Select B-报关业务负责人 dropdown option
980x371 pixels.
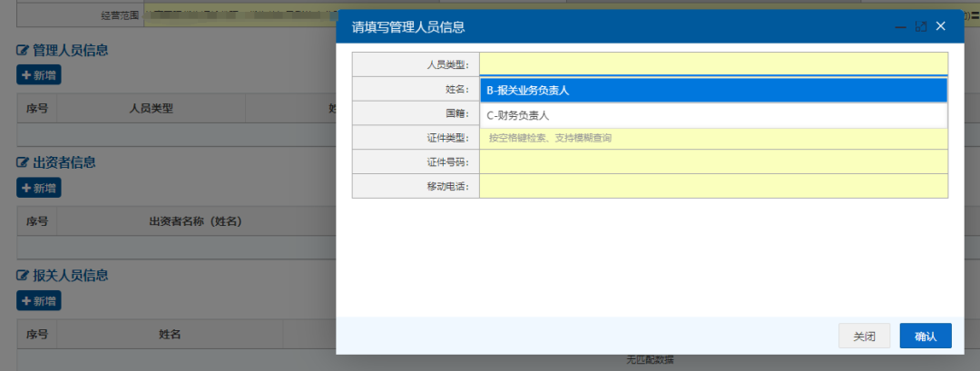(713, 91)
